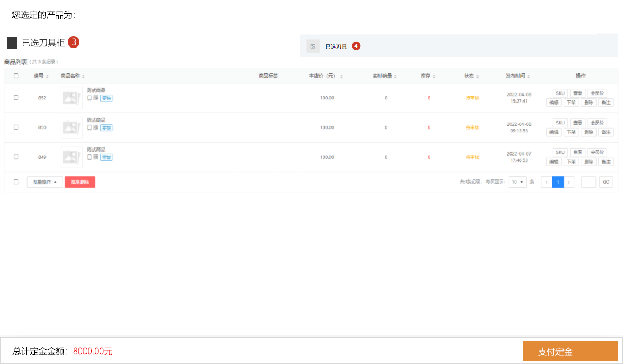
Task: Click the orange 支付定金 button
Action: pyautogui.click(x=570, y=351)
